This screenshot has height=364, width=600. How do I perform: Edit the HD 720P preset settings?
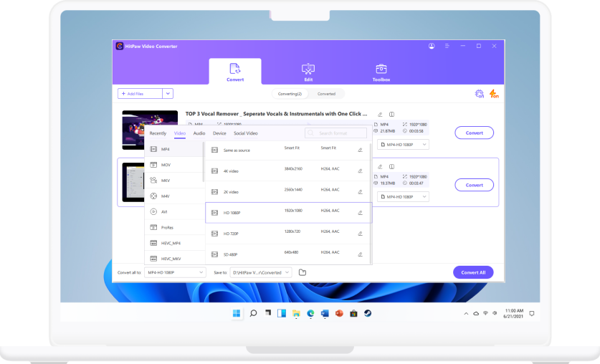pos(360,234)
